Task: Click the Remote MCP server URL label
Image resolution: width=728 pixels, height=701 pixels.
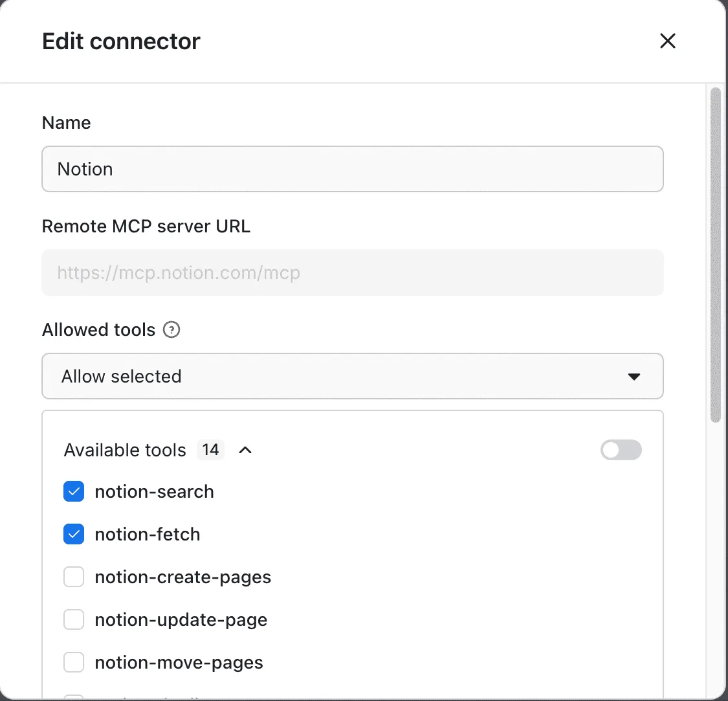Action: coord(146,227)
